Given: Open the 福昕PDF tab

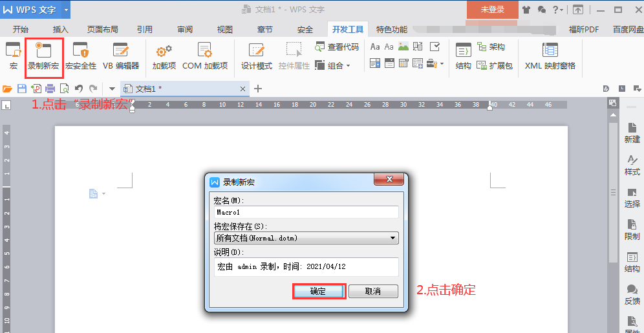Looking at the screenshot, I should coord(584,29).
